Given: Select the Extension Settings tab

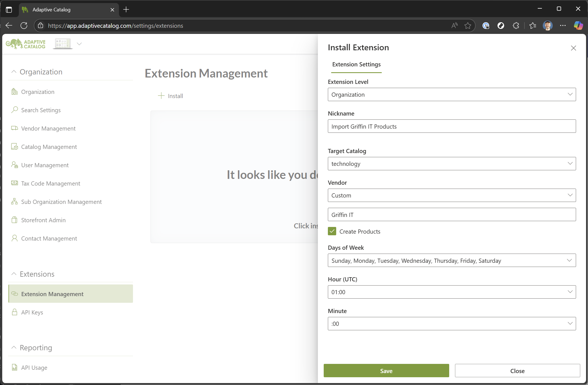Looking at the screenshot, I should (x=356, y=64).
